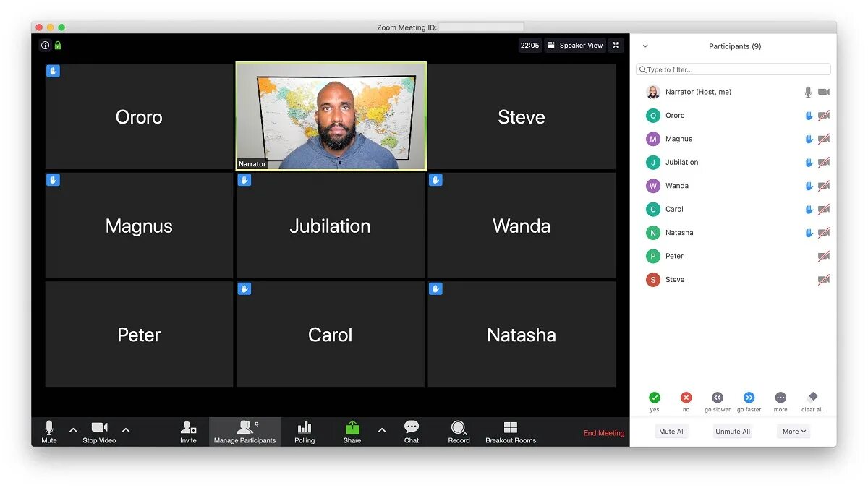Focus the participants filter field
The image size is (868, 488).
733,69
